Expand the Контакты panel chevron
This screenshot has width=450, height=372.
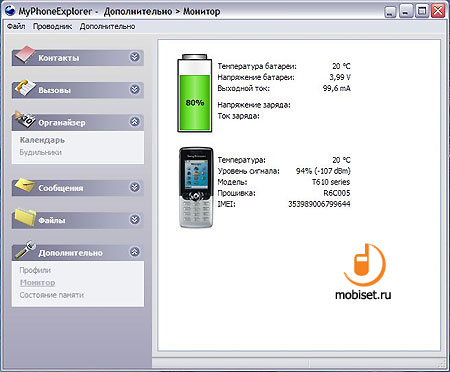click(x=134, y=57)
